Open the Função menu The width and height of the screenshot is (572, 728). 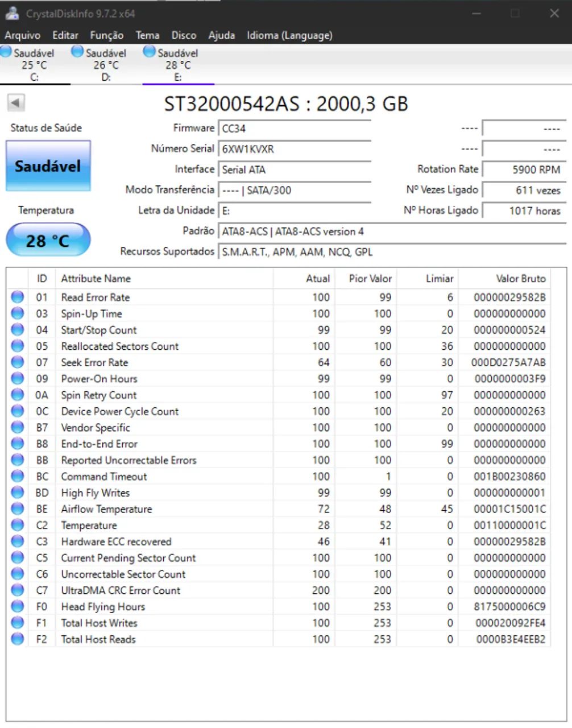(107, 35)
